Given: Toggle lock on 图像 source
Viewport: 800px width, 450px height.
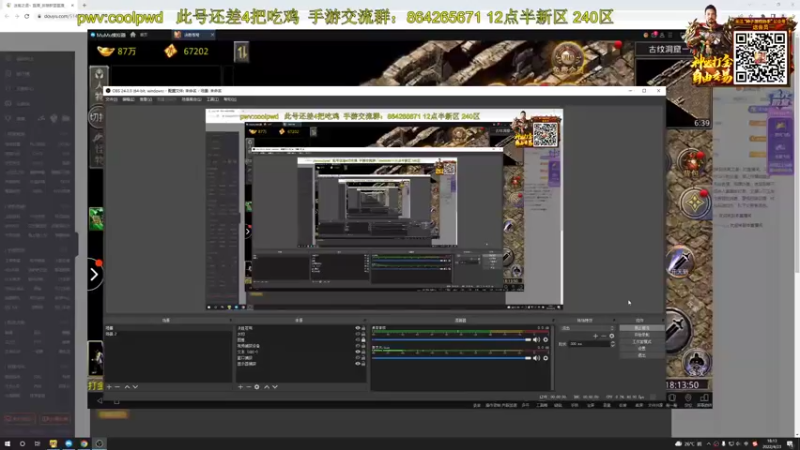Looking at the screenshot, I should (363, 340).
